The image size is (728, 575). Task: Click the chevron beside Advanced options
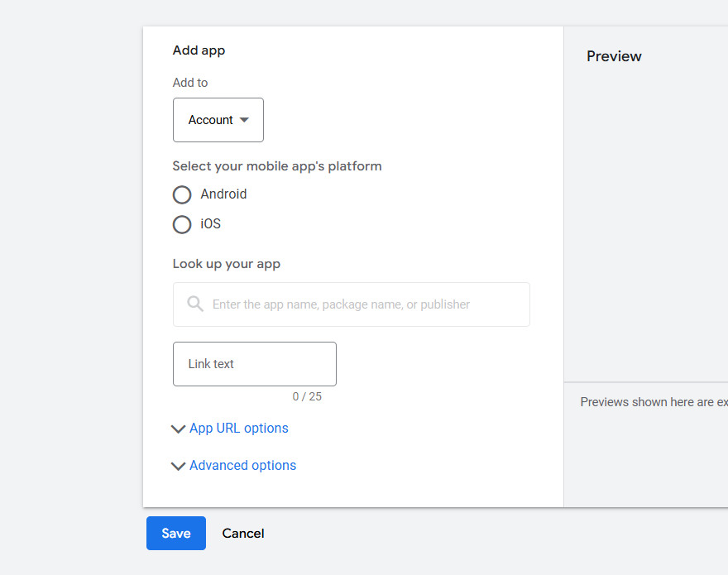click(178, 466)
